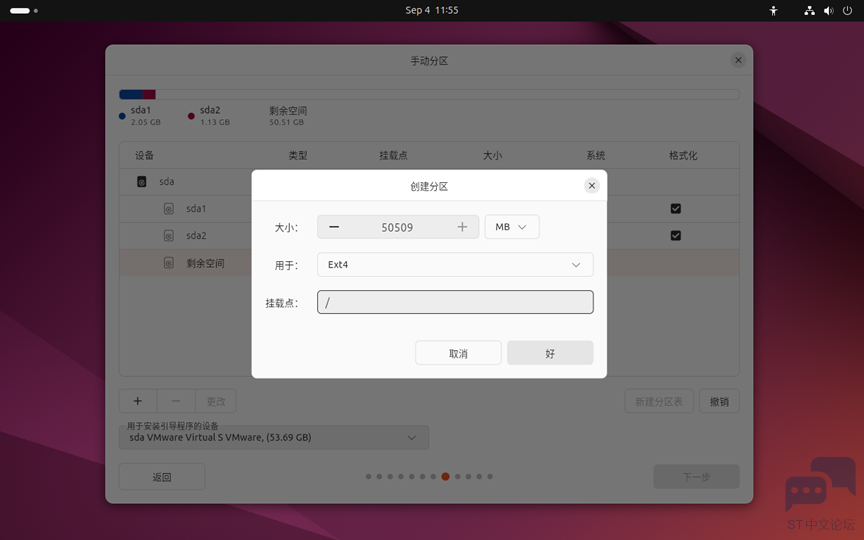Click the sda1 partition icon
This screenshot has width=864, height=540.
[x=169, y=208]
